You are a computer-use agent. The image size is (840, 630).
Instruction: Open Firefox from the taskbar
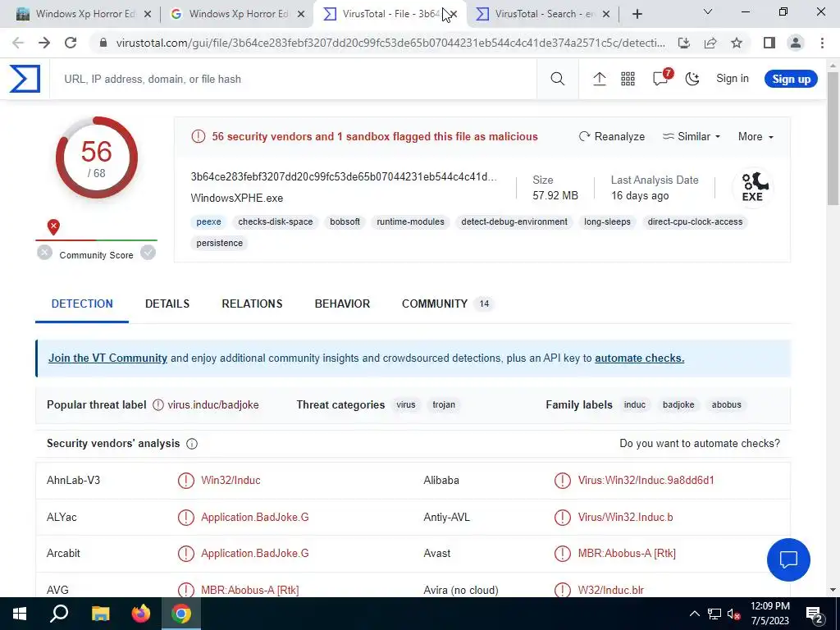[141, 614]
